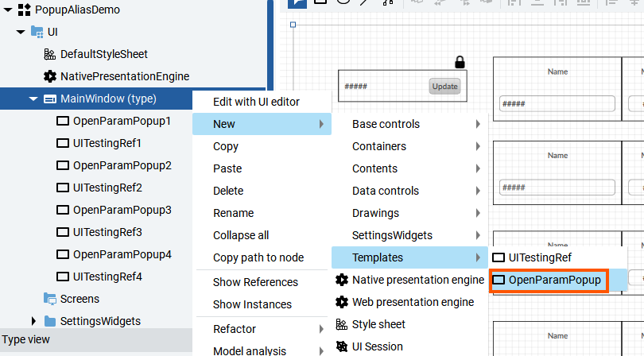This screenshot has height=356, width=644.
Task: Select Show Instances
Action: tap(262, 304)
